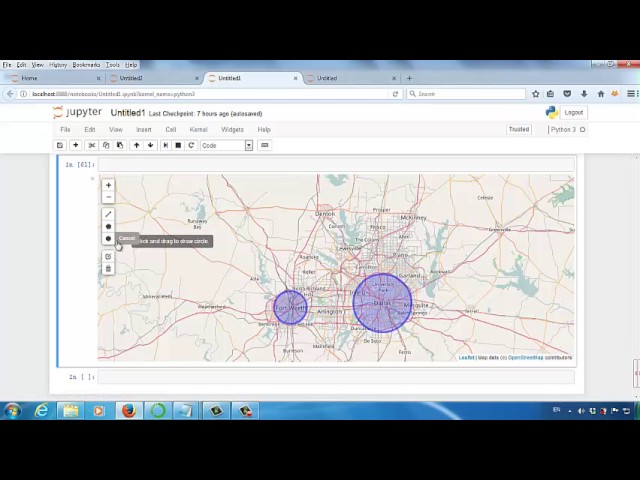Switch to the rightmost Untitled browser tab
Image resolution: width=640 pixels, height=480 pixels.
(349, 78)
